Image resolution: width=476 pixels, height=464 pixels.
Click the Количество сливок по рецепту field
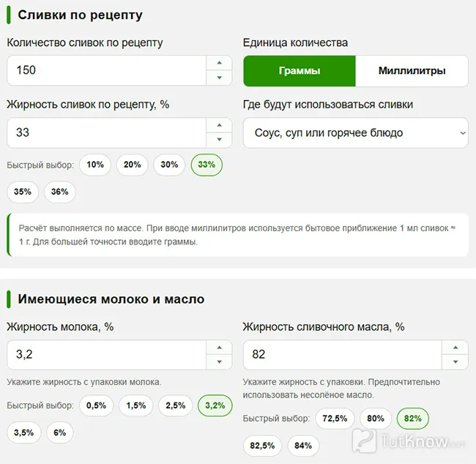(x=107, y=70)
